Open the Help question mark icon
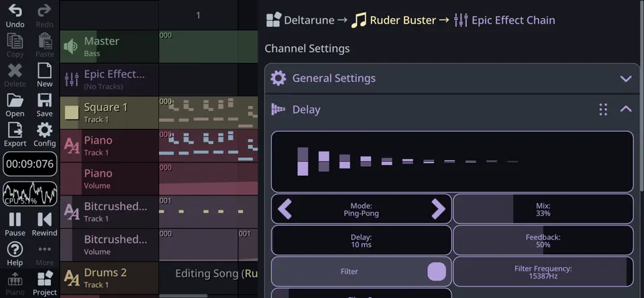This screenshot has width=644, height=298. point(15,250)
